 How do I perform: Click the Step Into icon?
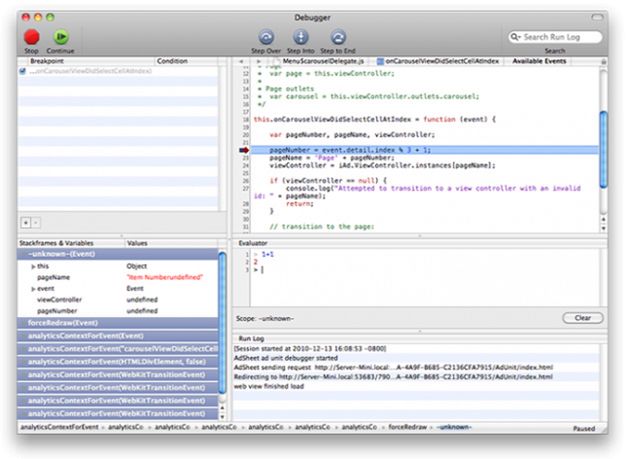[301, 37]
